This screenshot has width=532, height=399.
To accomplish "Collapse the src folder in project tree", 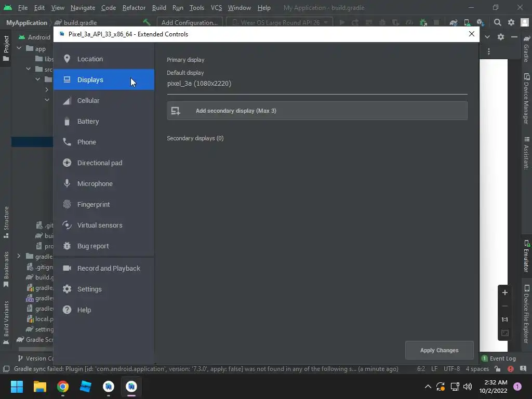I will tap(29, 69).
